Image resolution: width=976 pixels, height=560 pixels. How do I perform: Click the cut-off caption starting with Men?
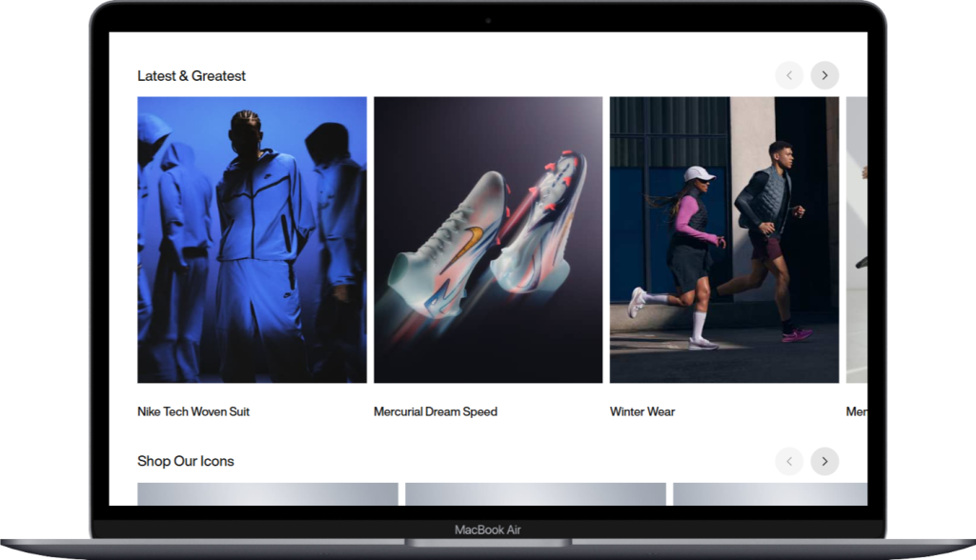[856, 412]
